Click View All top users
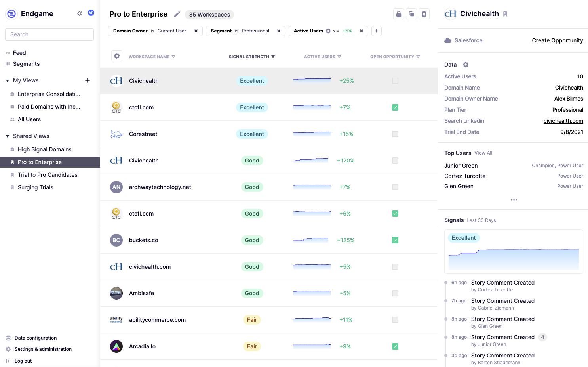Viewport: 588px width, 367px height. tap(483, 153)
